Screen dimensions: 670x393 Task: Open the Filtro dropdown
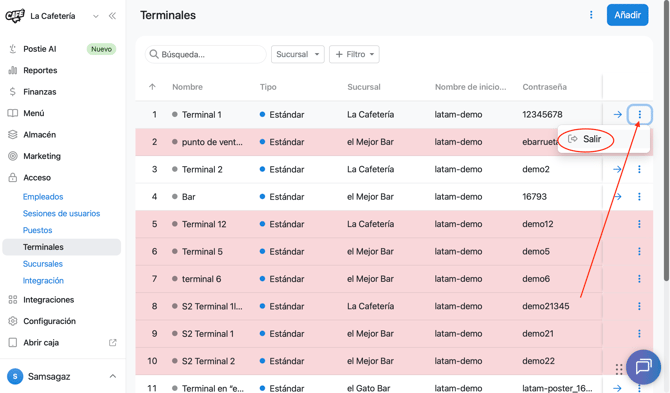point(354,54)
